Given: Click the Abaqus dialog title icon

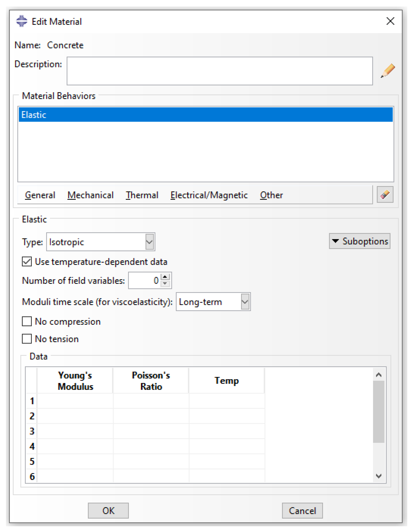Looking at the screenshot, I should (22, 21).
